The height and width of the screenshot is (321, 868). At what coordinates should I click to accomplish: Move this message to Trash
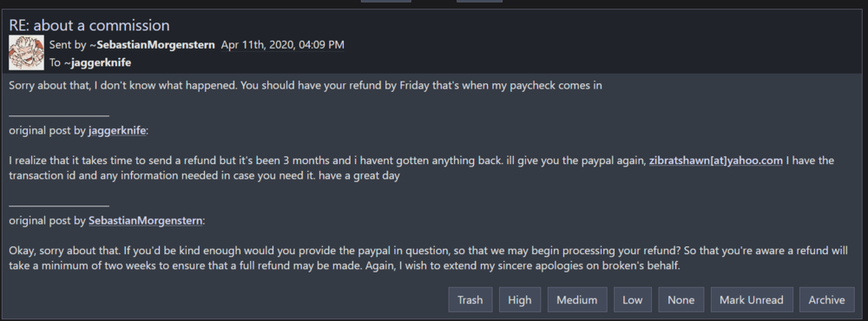click(470, 300)
